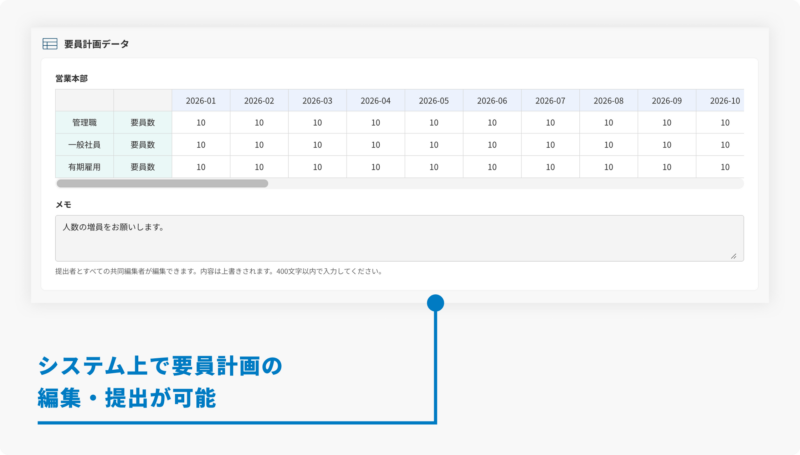Edit 管理職 value for 2026-06
The height and width of the screenshot is (455, 800).
coord(492,122)
